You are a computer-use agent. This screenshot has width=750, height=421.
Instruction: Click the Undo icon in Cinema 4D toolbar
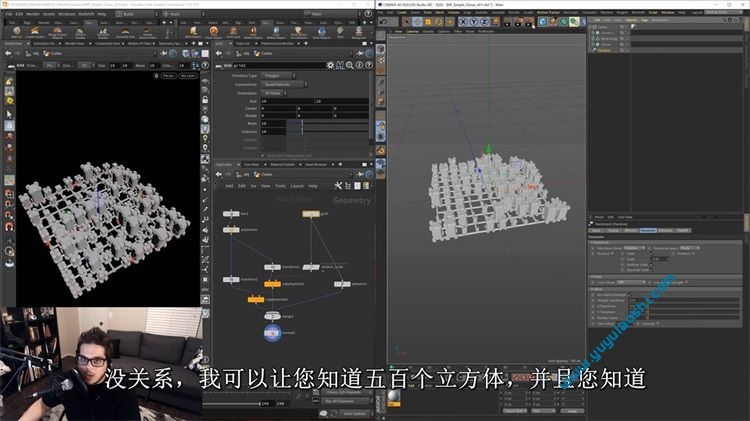(x=383, y=22)
